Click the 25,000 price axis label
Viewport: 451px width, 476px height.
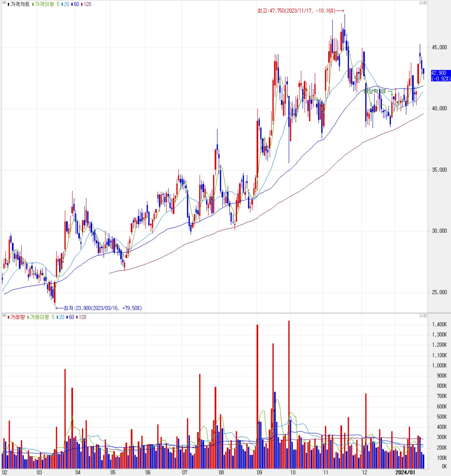439,292
